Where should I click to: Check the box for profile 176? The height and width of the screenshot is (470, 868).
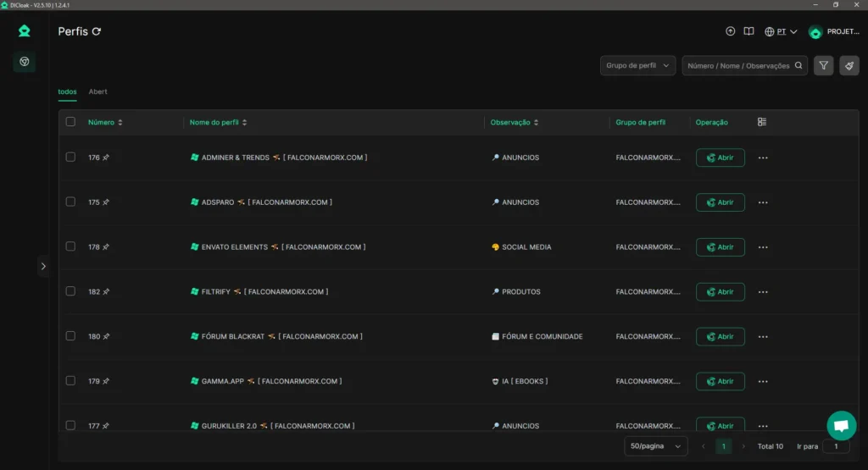(x=70, y=157)
